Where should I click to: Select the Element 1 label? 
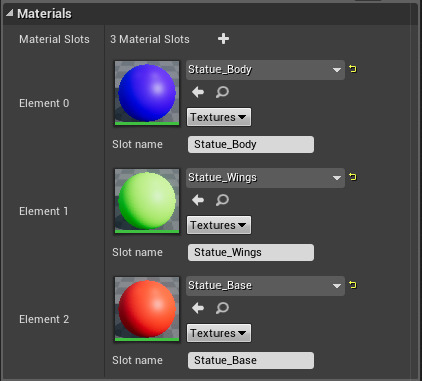pyautogui.click(x=44, y=211)
